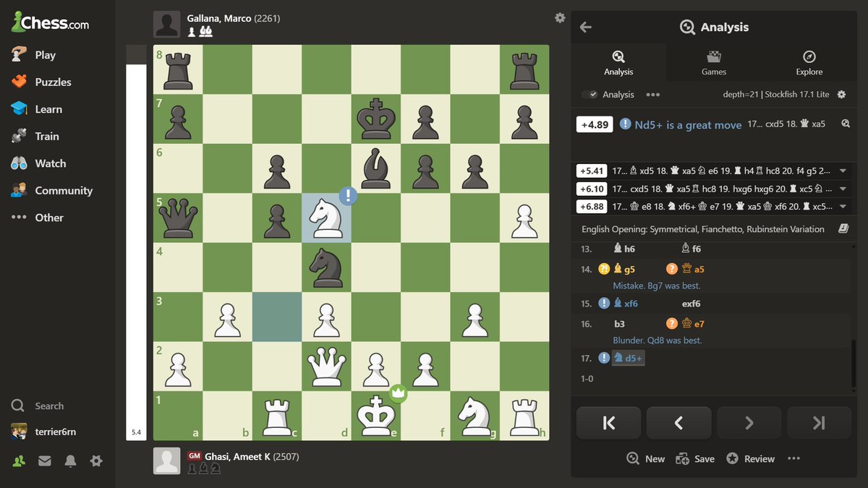Go back using the Analysis panel arrow

(585, 27)
